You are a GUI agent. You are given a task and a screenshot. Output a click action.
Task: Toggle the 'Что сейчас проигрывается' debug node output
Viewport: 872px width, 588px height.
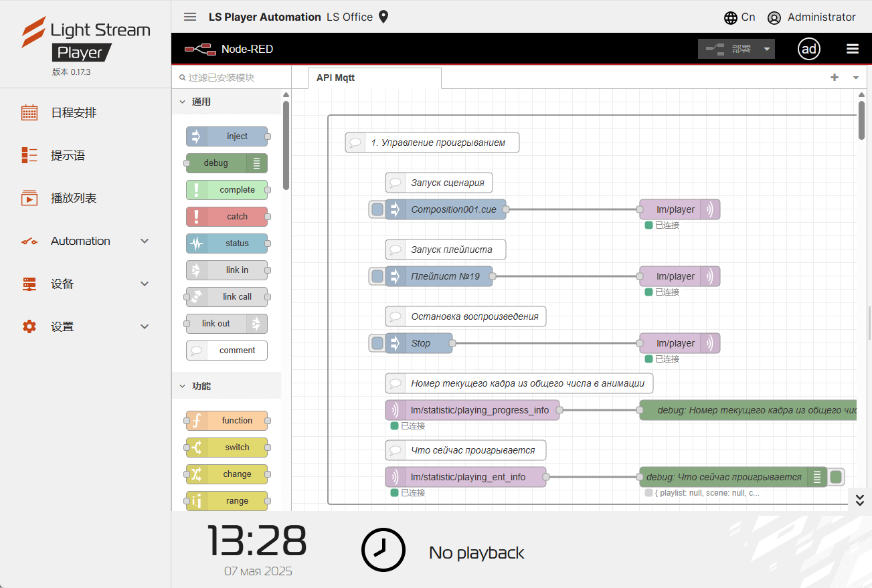coord(836,477)
